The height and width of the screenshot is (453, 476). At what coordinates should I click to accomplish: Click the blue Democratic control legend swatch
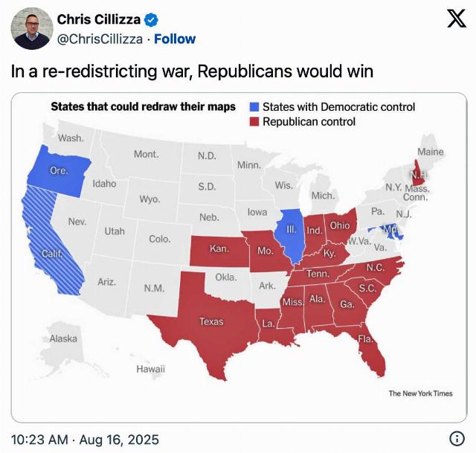(254, 107)
